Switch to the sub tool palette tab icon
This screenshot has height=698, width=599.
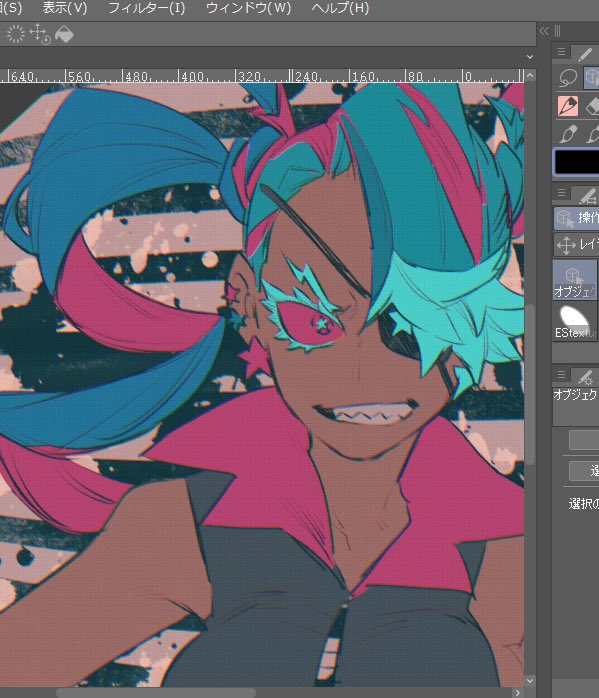coord(586,195)
